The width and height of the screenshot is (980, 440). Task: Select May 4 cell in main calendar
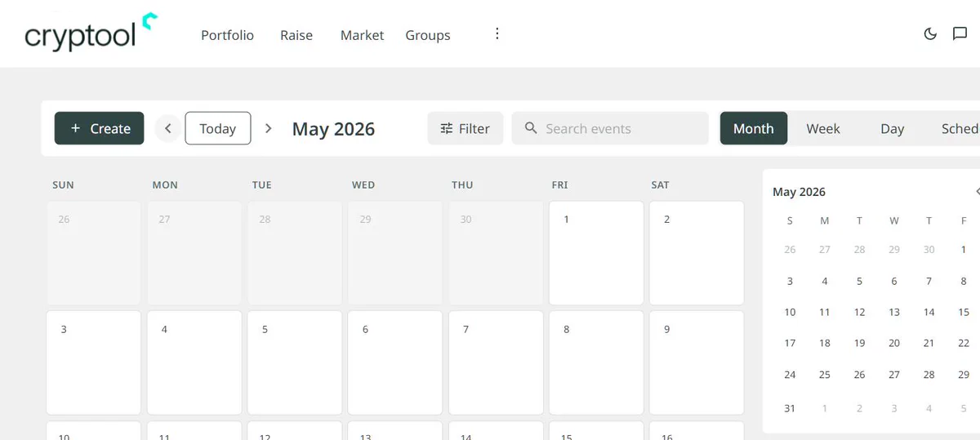tap(194, 362)
